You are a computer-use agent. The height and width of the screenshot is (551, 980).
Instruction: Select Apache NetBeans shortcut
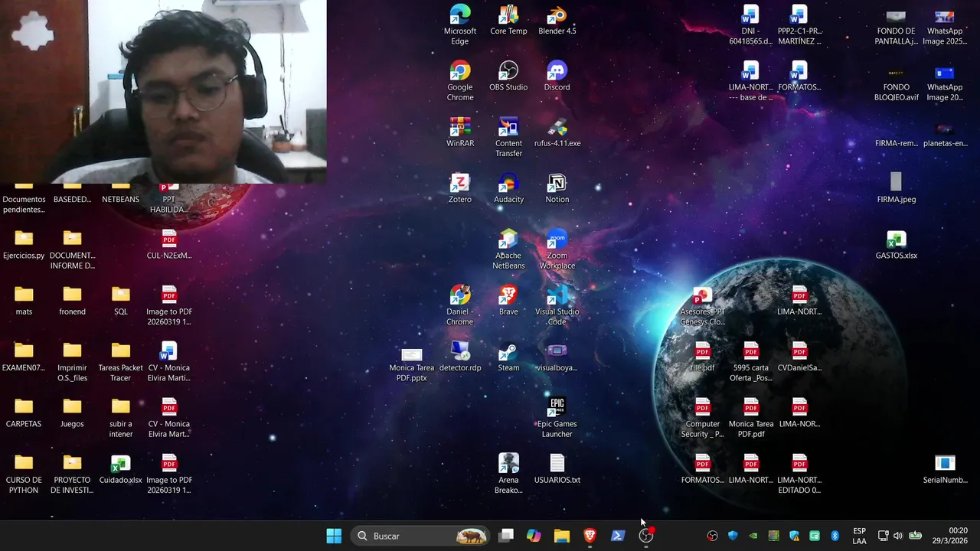click(x=508, y=249)
